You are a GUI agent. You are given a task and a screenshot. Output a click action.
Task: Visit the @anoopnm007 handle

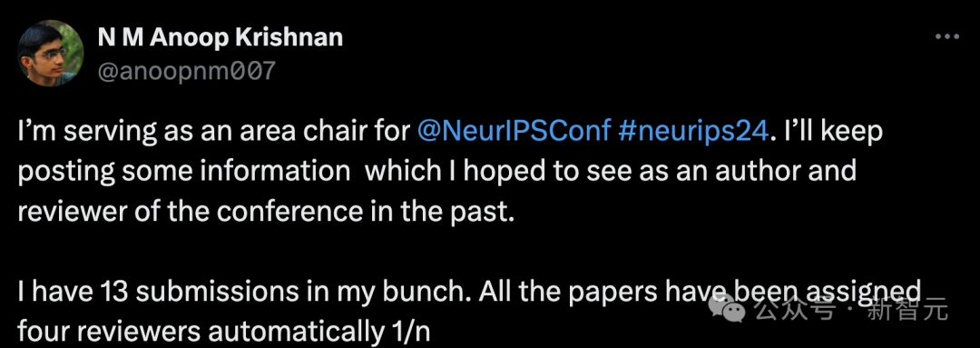click(x=186, y=71)
